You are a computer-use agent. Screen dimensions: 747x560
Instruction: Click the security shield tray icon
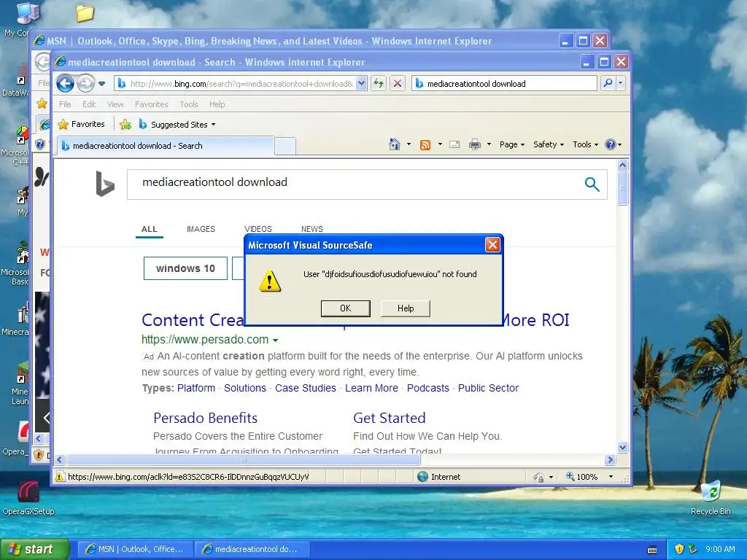(679, 549)
